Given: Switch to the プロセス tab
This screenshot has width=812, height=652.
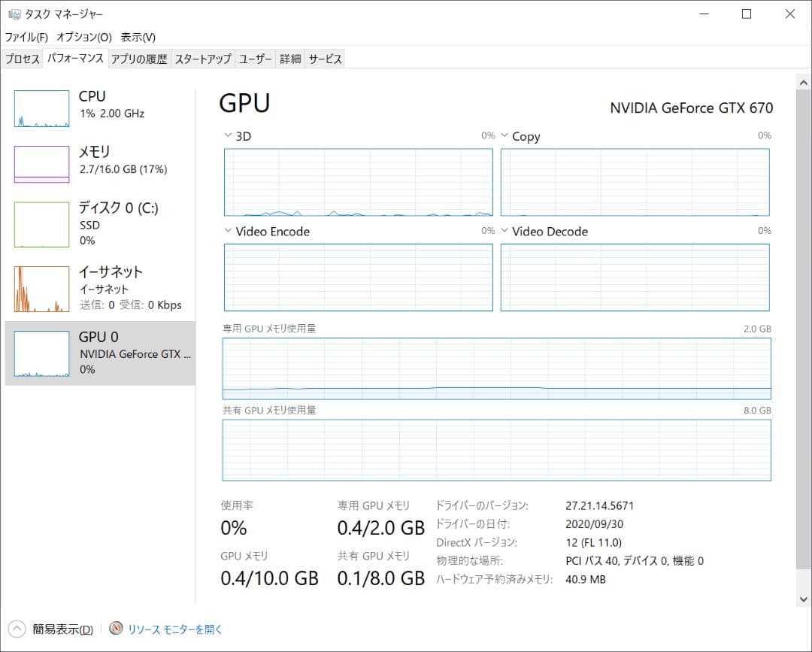Looking at the screenshot, I should [22, 59].
